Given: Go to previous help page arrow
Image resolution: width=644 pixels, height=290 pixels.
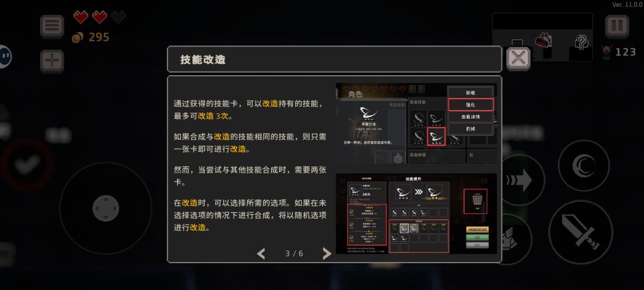Looking at the screenshot, I should point(261,254).
